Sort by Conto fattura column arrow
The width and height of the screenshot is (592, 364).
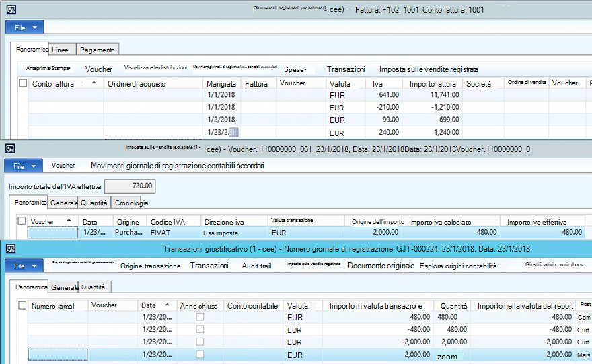point(94,83)
